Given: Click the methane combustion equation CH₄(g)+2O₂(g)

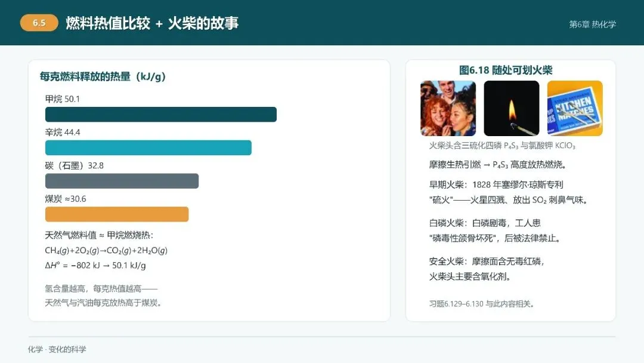Looking at the screenshot, I should coord(106,250).
